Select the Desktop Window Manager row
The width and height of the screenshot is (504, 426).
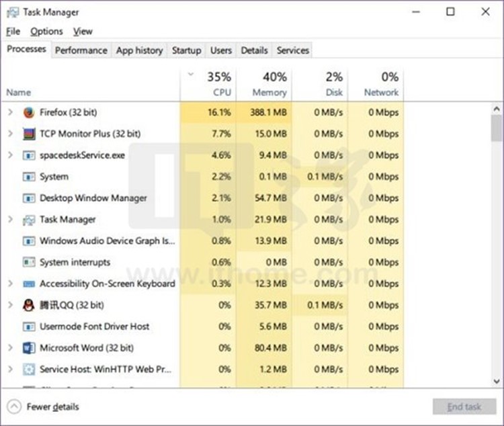[93, 198]
